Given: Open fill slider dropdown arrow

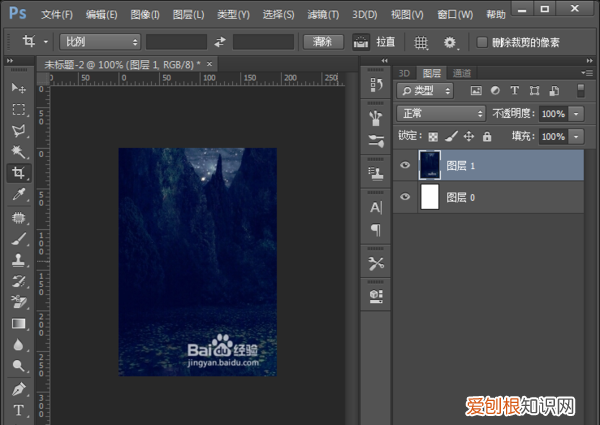Looking at the screenshot, I should tap(576, 137).
